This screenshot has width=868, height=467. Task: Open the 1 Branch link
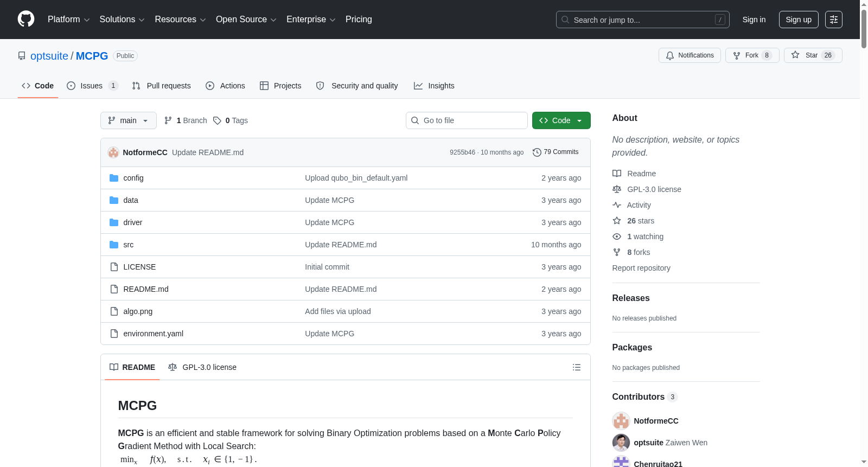186,120
